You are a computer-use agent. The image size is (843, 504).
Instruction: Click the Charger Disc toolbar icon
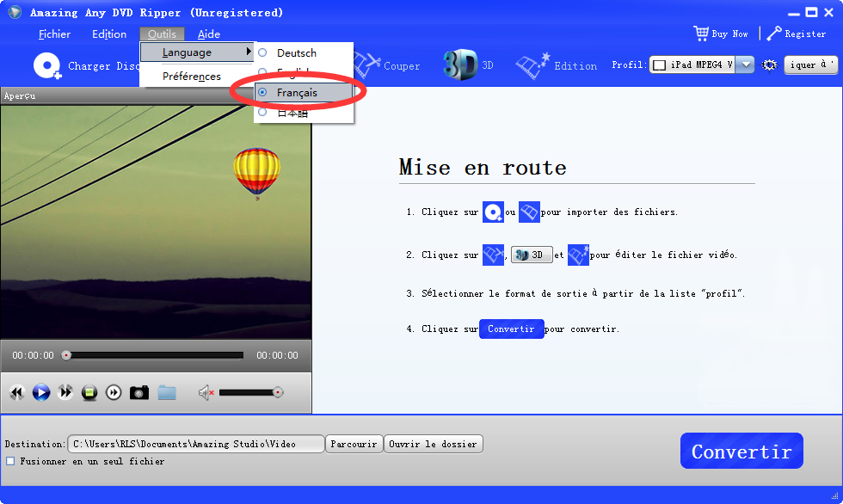pyautogui.click(x=47, y=65)
